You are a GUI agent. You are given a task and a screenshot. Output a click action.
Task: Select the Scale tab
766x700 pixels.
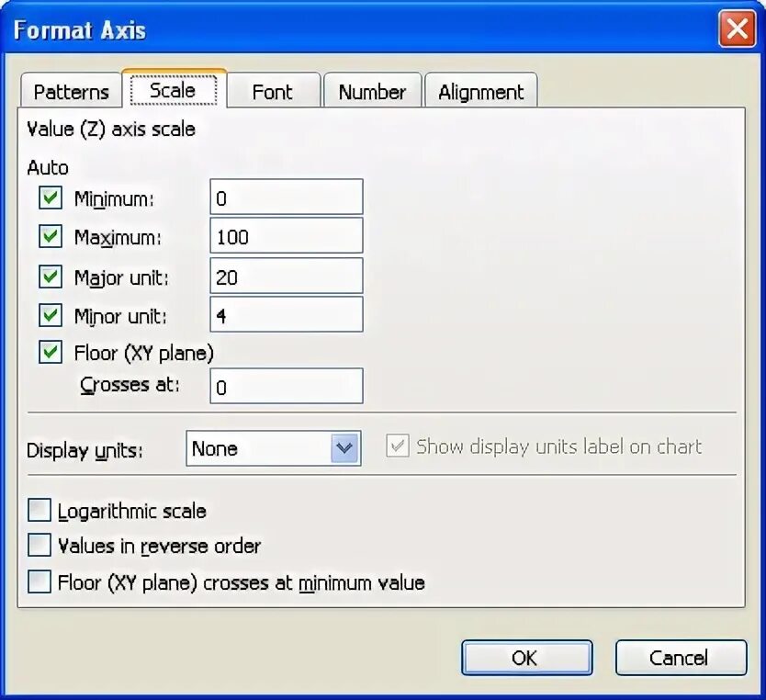click(174, 90)
